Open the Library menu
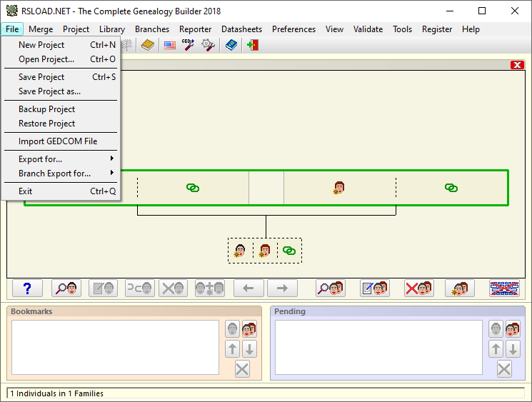 click(x=112, y=29)
